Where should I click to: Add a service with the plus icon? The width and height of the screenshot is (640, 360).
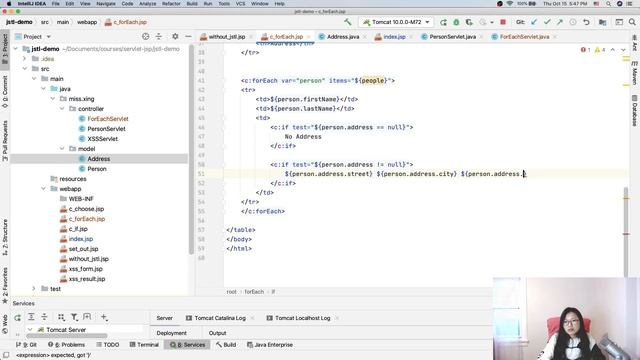[x=104, y=317]
